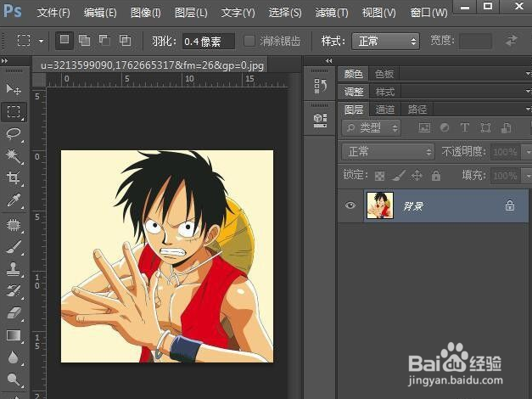The image size is (532, 399).
Task: Click the swap width and height icon
Action: [x=512, y=41]
